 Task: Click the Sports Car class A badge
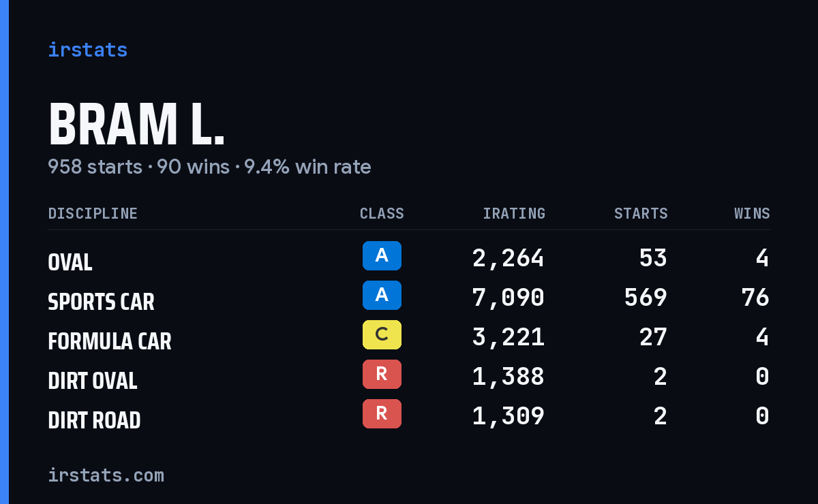[x=382, y=295]
